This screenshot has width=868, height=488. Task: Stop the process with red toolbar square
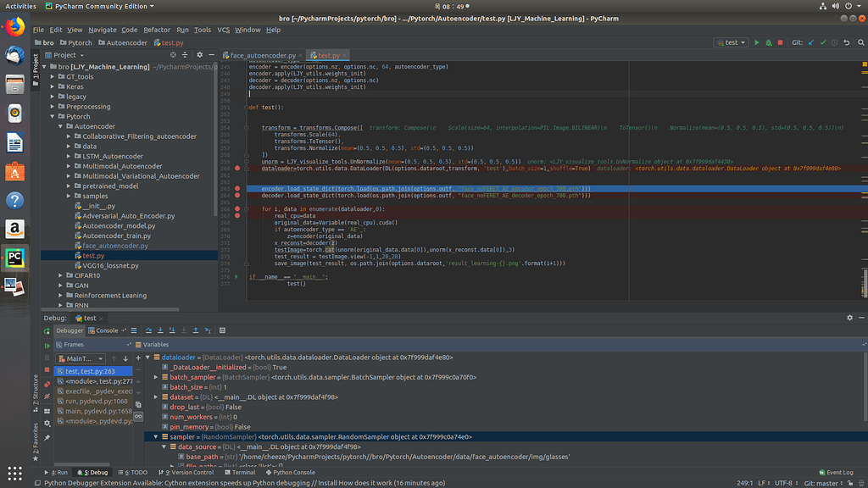(780, 42)
